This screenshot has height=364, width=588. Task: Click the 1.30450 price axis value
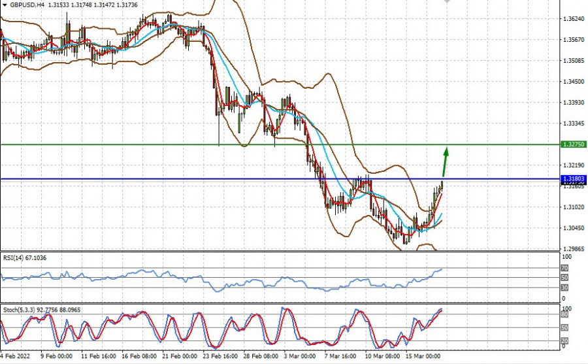(x=574, y=228)
